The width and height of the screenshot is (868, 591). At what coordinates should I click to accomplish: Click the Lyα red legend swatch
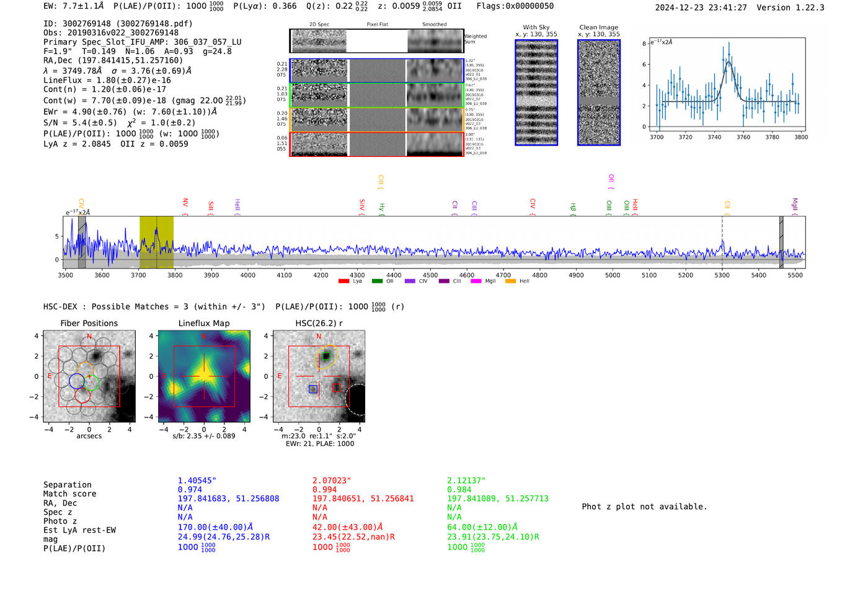343,281
